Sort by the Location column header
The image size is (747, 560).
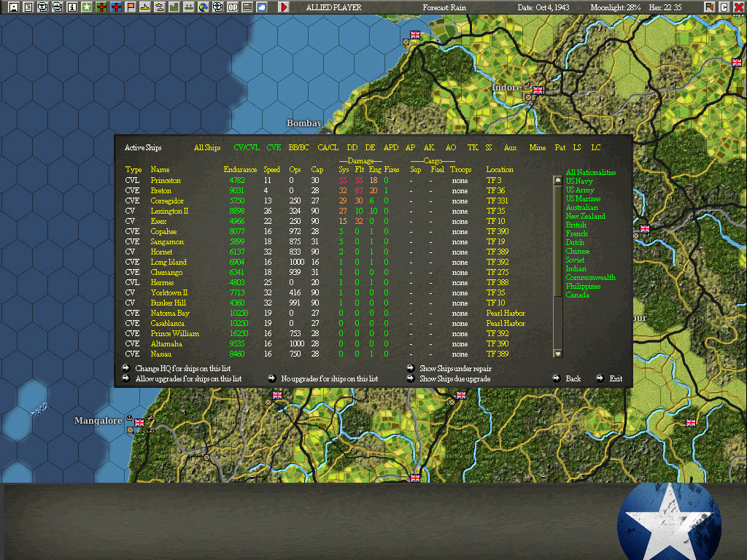[x=500, y=169]
